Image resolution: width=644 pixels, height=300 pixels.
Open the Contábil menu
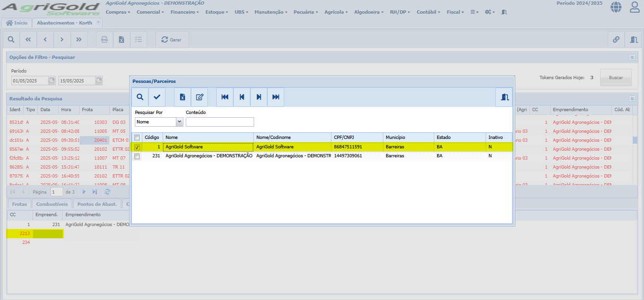[x=429, y=12]
